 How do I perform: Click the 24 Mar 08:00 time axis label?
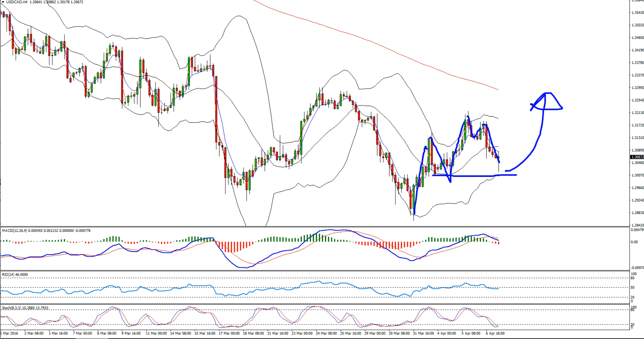(x=326, y=333)
